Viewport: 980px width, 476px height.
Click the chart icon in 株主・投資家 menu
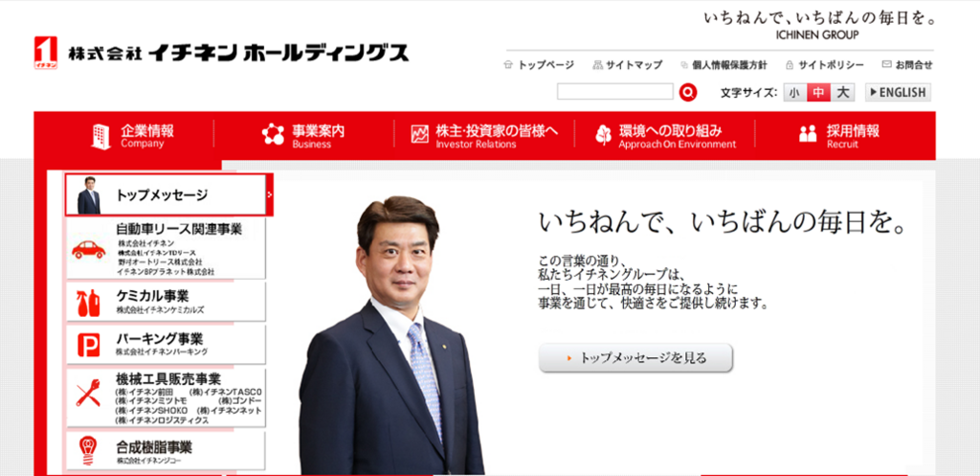[420, 135]
